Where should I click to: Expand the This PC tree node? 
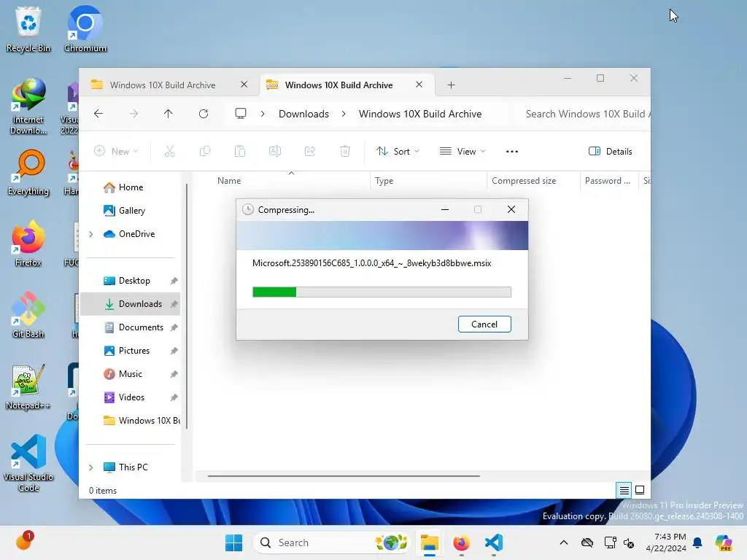tap(90, 467)
